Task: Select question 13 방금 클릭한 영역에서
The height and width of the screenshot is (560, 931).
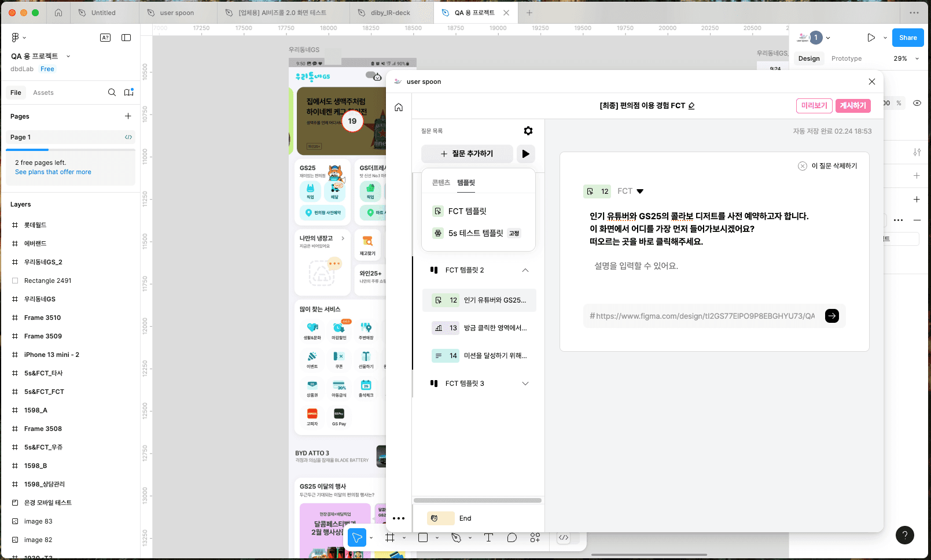Action: [479, 328]
